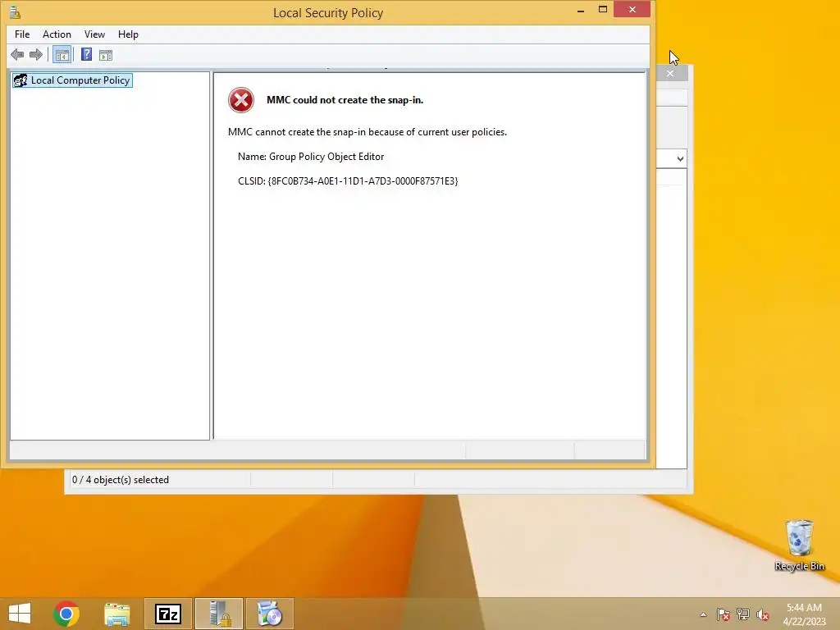Open 7-Zip from taskbar
This screenshot has width=840, height=630.
click(x=167, y=614)
